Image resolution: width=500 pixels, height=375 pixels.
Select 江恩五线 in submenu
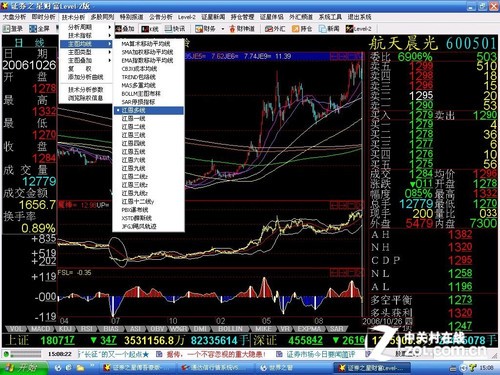tap(149, 152)
